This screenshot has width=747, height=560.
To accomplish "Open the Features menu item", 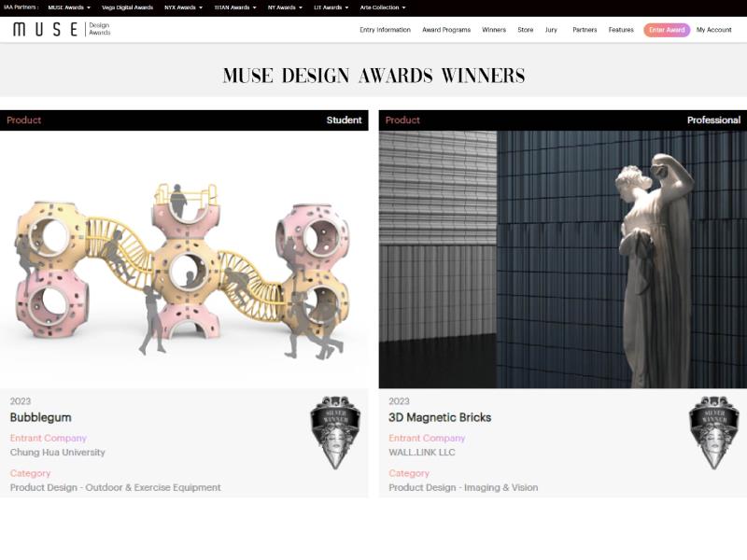I will (621, 30).
